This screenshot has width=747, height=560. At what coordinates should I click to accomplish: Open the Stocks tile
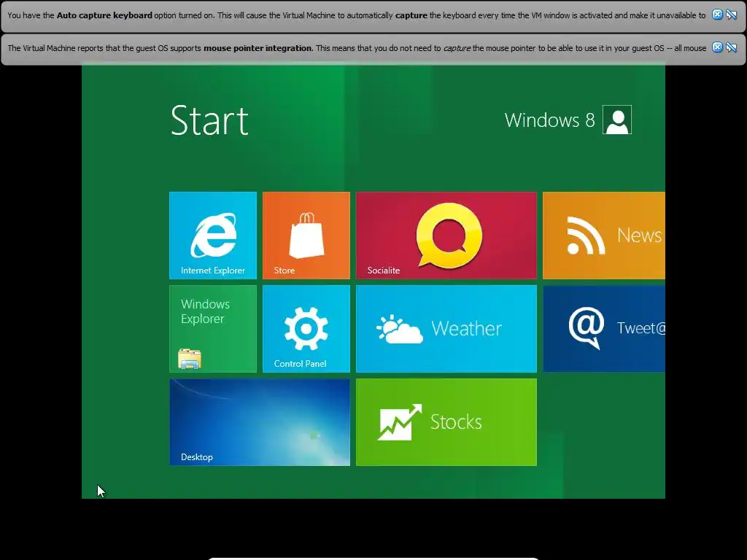tap(446, 422)
